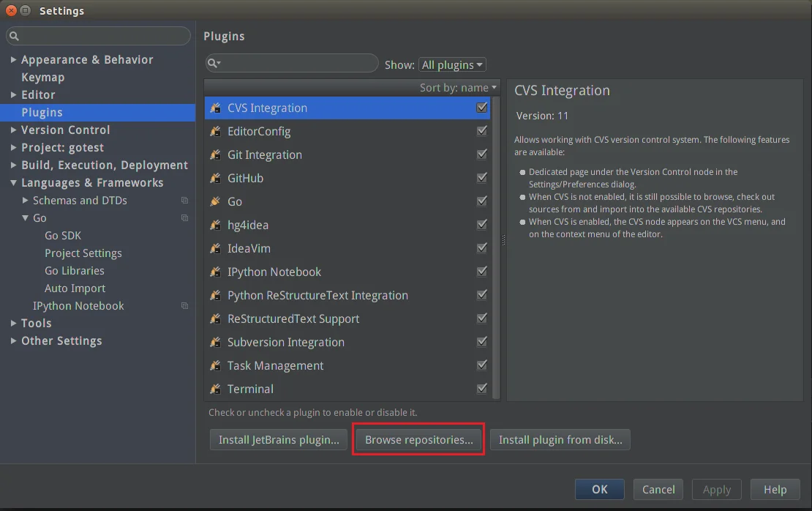Screen dimensions: 812x511
Task: Select Keymap in the settings tree
Action: [x=43, y=77]
